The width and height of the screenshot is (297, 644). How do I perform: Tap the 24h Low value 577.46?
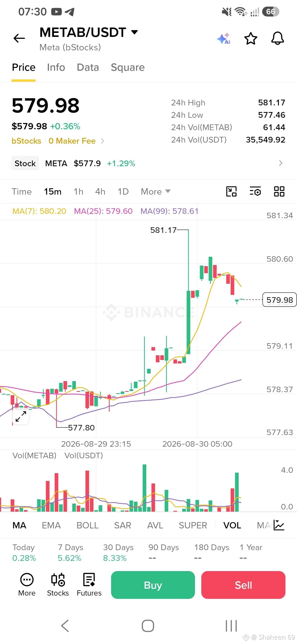click(x=272, y=115)
